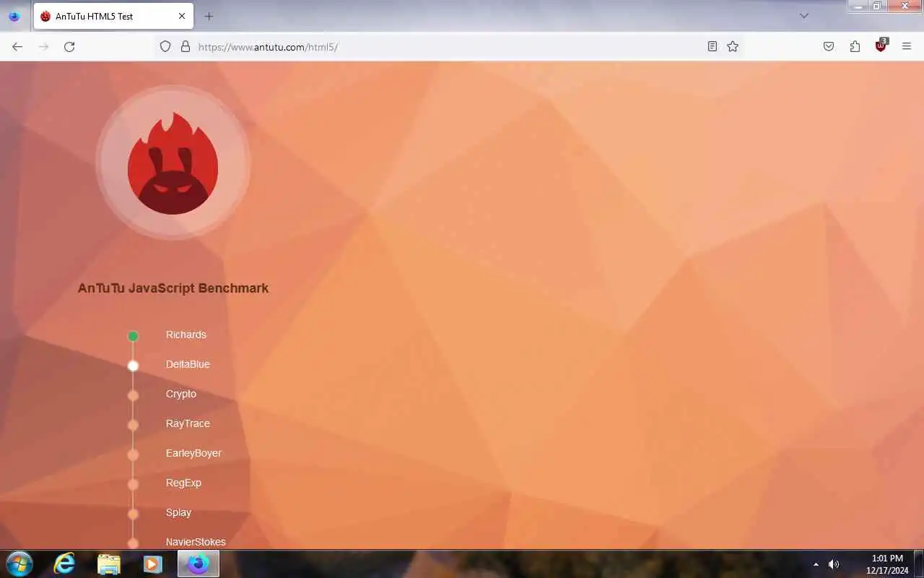Click the green Richards progress dot
The image size is (924, 578).
[133, 336]
